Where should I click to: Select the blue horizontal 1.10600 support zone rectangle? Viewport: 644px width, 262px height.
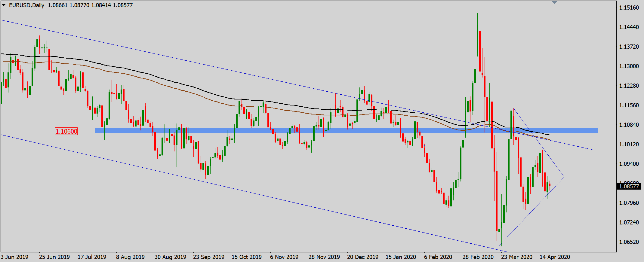(x=346, y=130)
